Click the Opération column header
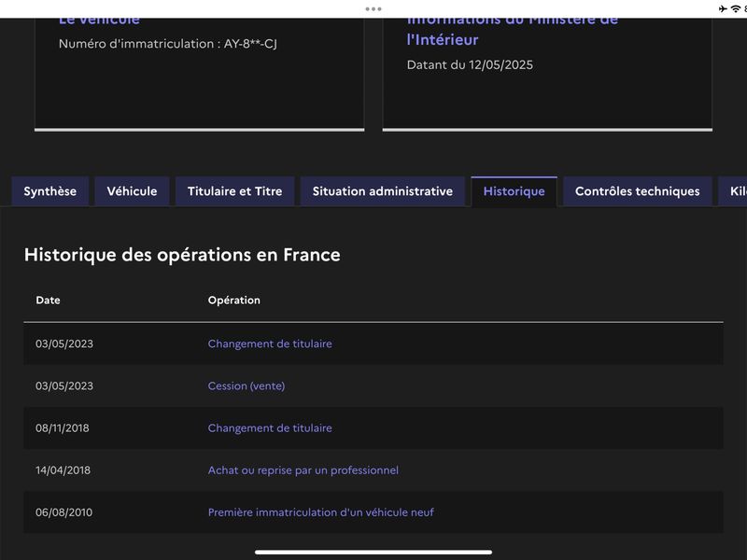Screen dimensions: 747x560 coord(234,301)
